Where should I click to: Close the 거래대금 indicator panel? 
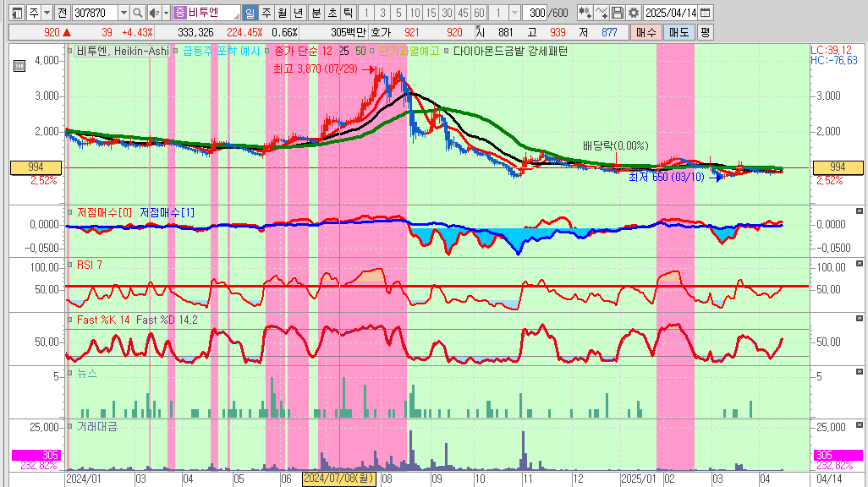(860, 425)
